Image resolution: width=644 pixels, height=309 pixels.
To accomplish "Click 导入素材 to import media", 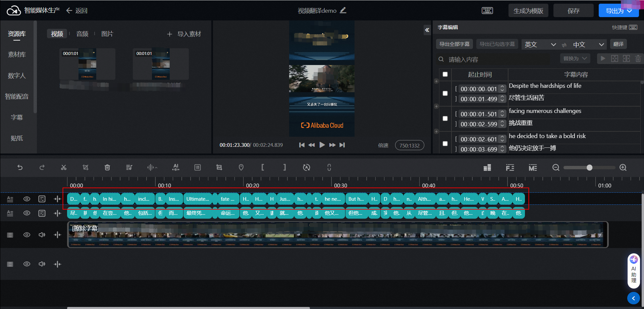I will coord(184,34).
